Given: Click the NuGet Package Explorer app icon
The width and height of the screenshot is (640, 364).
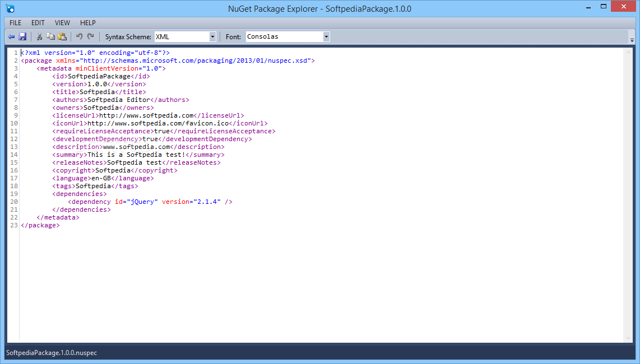Looking at the screenshot, I should 11,8.
